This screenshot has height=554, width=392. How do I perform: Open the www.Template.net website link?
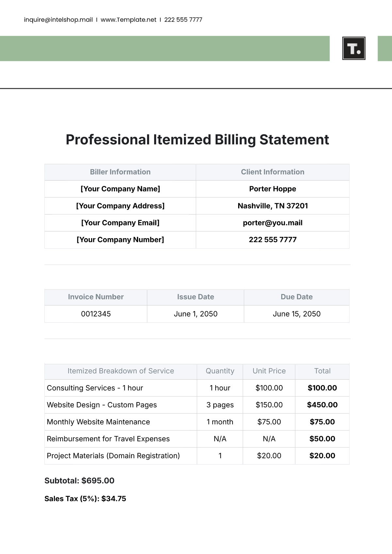click(128, 20)
